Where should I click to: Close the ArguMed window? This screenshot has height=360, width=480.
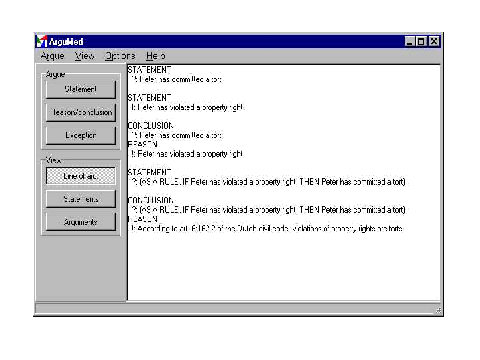coord(434,41)
